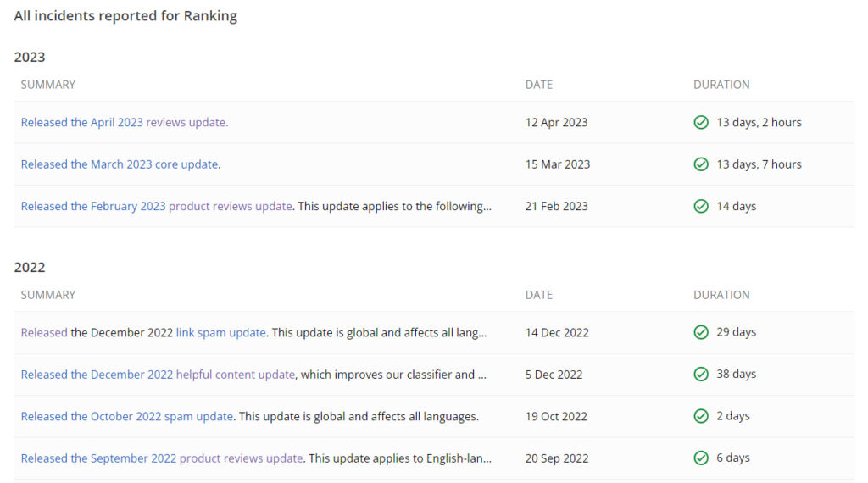Click text 'This update applies to English-lan...'

coord(400,458)
